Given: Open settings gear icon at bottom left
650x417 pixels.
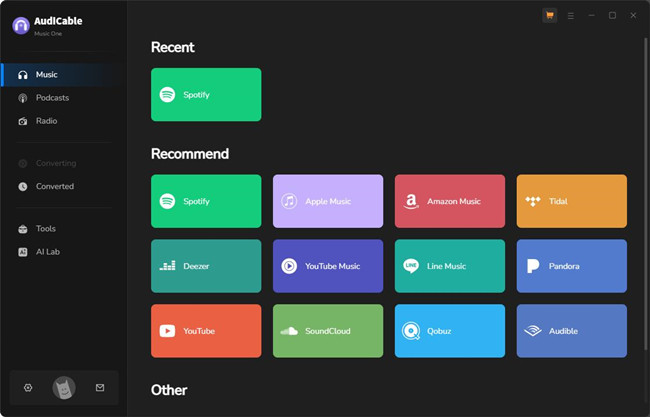Looking at the screenshot, I should pos(28,387).
